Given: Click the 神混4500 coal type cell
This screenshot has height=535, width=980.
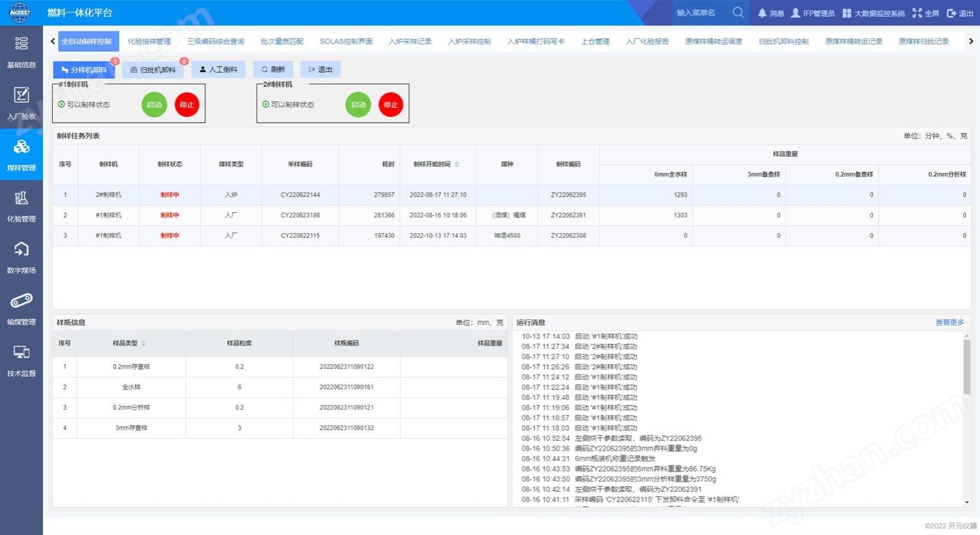Looking at the screenshot, I should pos(507,235).
